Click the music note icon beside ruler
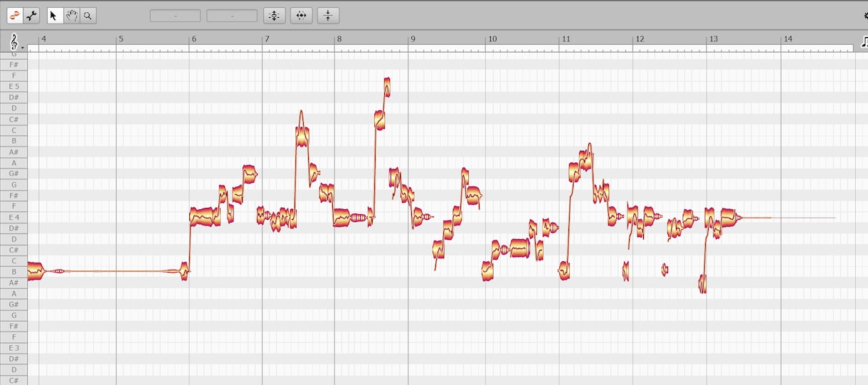868x385 pixels. 863,41
